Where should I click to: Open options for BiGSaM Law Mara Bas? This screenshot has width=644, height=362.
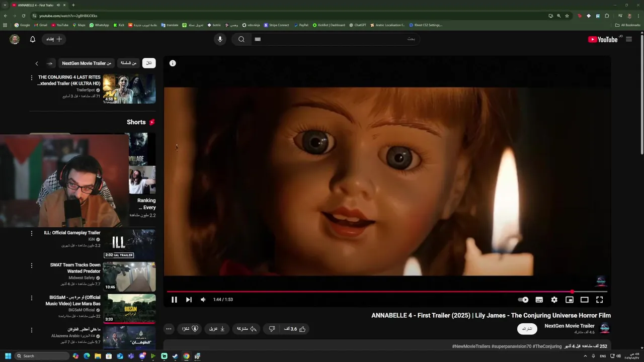32,298
